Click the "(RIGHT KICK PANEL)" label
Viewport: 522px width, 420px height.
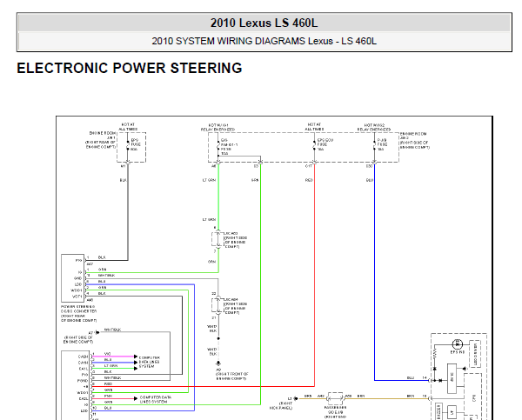(281, 405)
